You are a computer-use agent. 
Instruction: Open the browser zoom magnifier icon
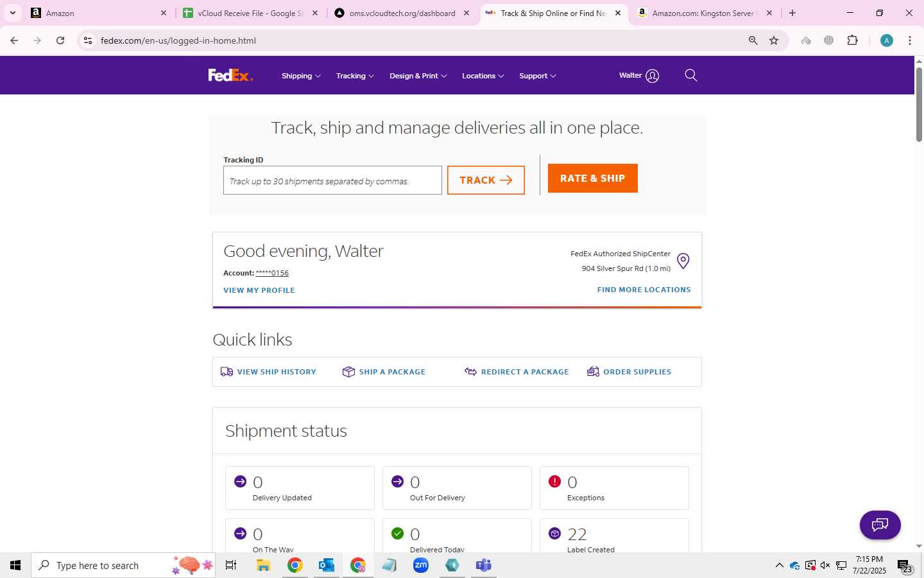point(753,40)
